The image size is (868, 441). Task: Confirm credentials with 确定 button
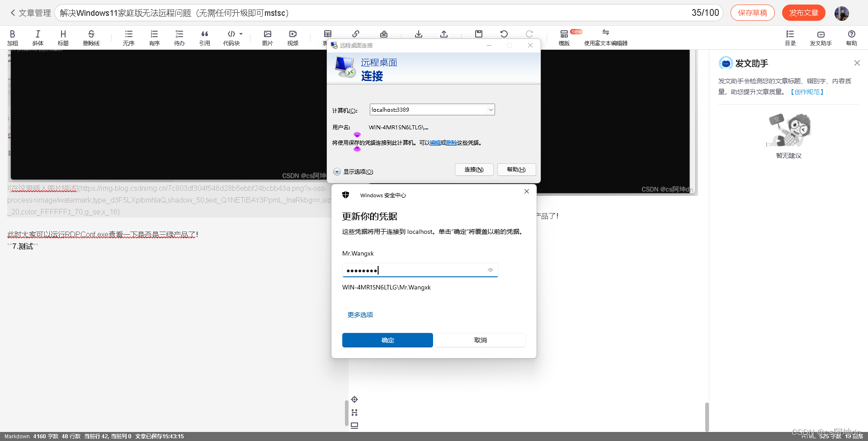pos(387,340)
